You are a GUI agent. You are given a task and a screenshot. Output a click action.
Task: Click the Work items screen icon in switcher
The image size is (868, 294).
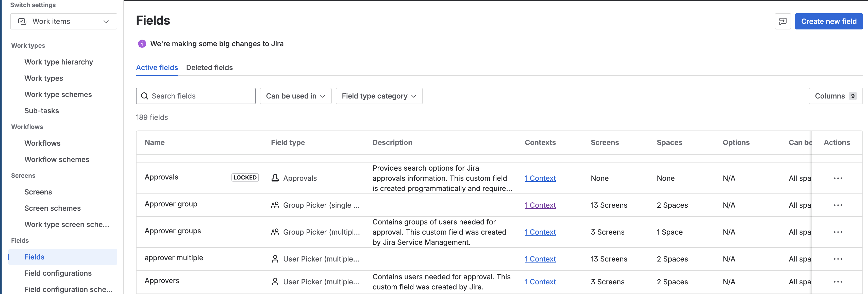point(22,21)
